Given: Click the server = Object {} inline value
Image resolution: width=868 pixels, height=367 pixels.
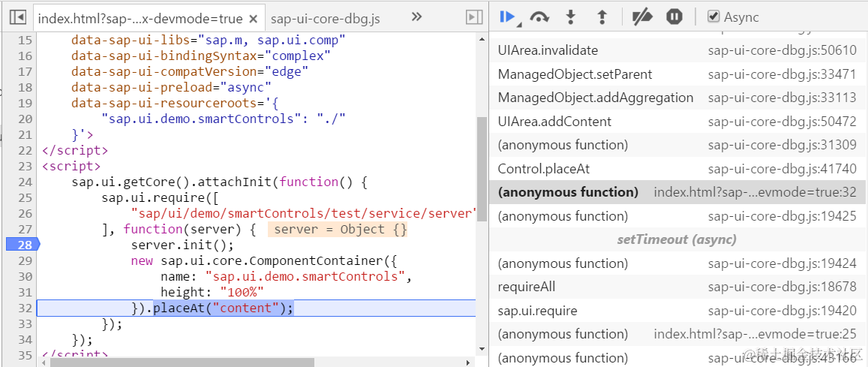Looking at the screenshot, I should point(338,229).
